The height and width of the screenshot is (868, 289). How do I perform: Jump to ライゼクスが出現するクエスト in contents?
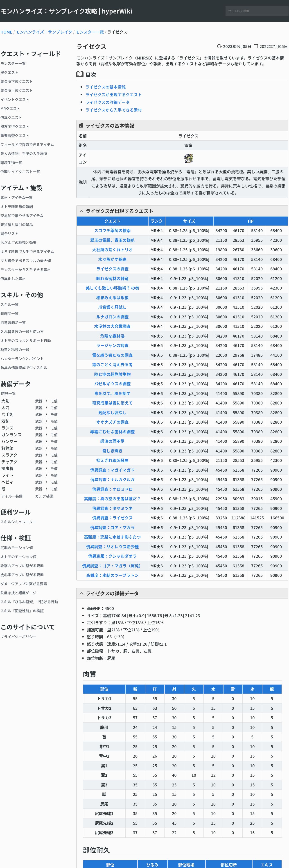(113, 95)
